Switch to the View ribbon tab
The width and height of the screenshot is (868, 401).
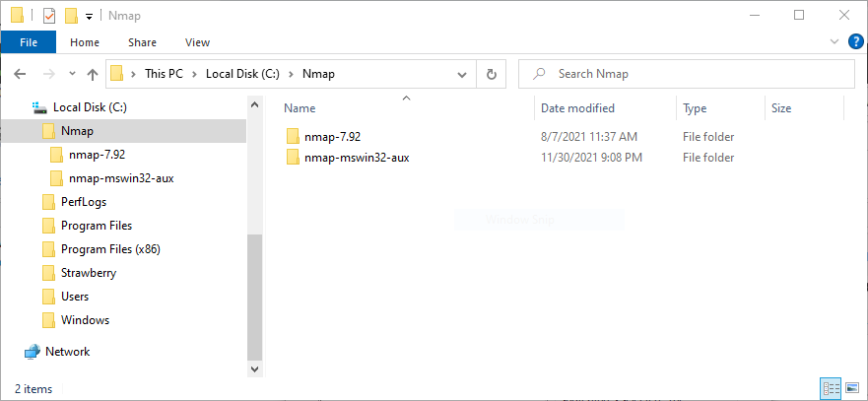(x=197, y=42)
